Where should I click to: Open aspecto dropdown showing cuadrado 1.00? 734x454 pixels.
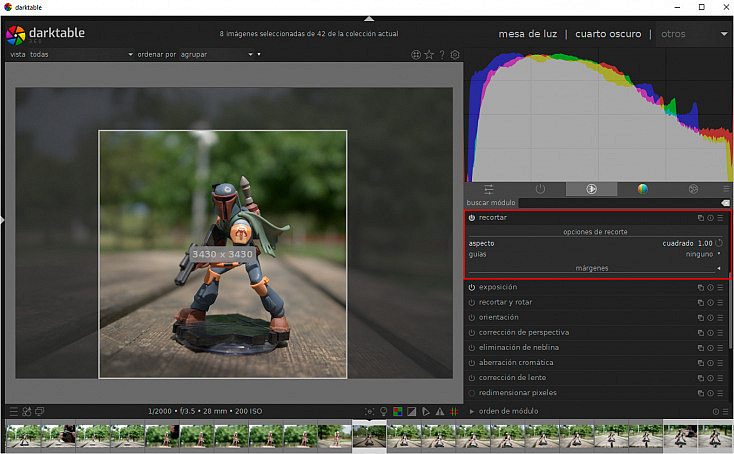[x=591, y=243]
